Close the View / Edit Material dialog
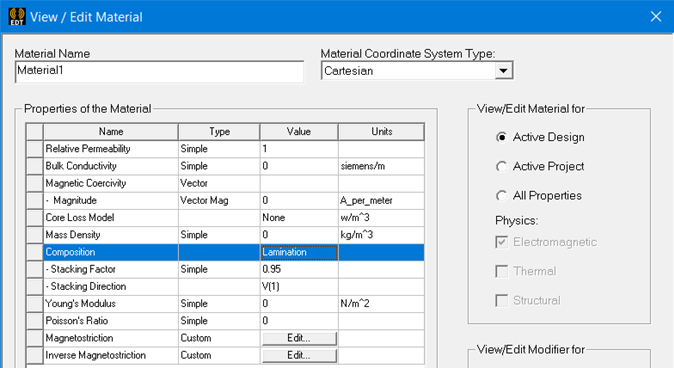 pyautogui.click(x=656, y=17)
